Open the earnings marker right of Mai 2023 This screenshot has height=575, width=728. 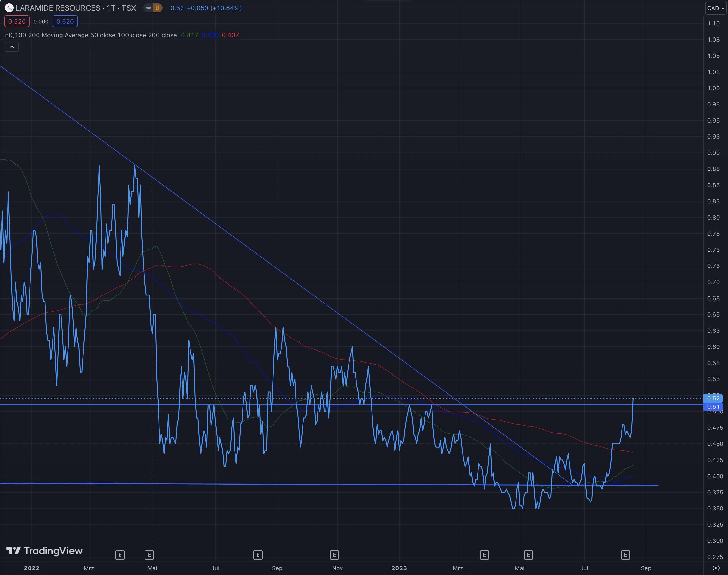tap(529, 555)
